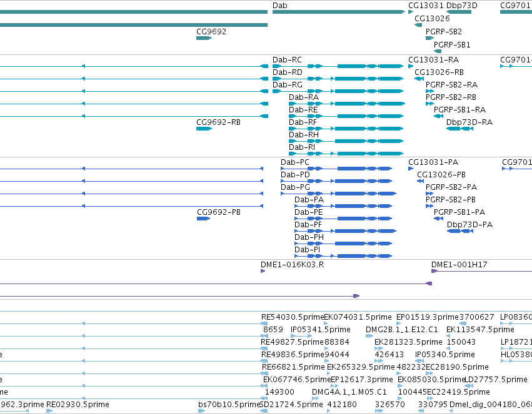Select the Dab-RG transcript label
Image resolution: width=532 pixels, height=414 pixels.
tap(288, 85)
